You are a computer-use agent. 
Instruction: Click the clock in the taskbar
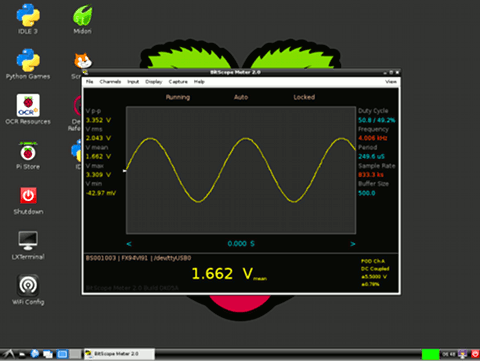pyautogui.click(x=449, y=354)
